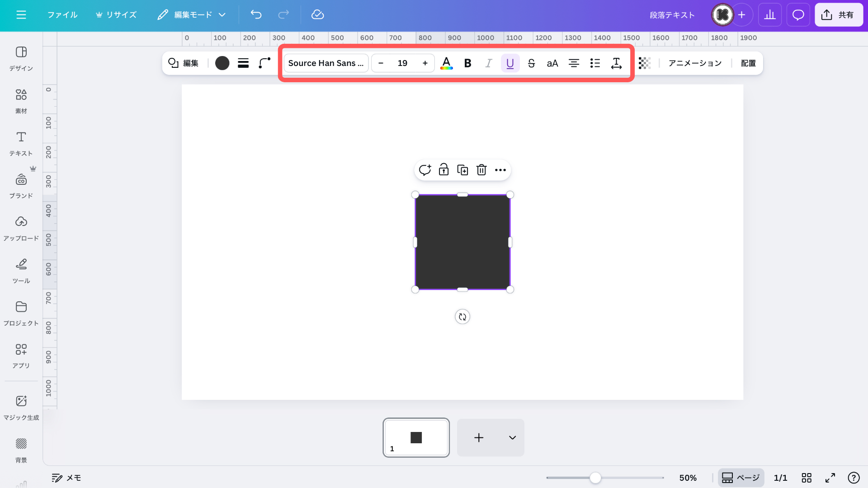Open the corner rounding icon
Viewport: 868px width, 488px height.
[x=264, y=63]
